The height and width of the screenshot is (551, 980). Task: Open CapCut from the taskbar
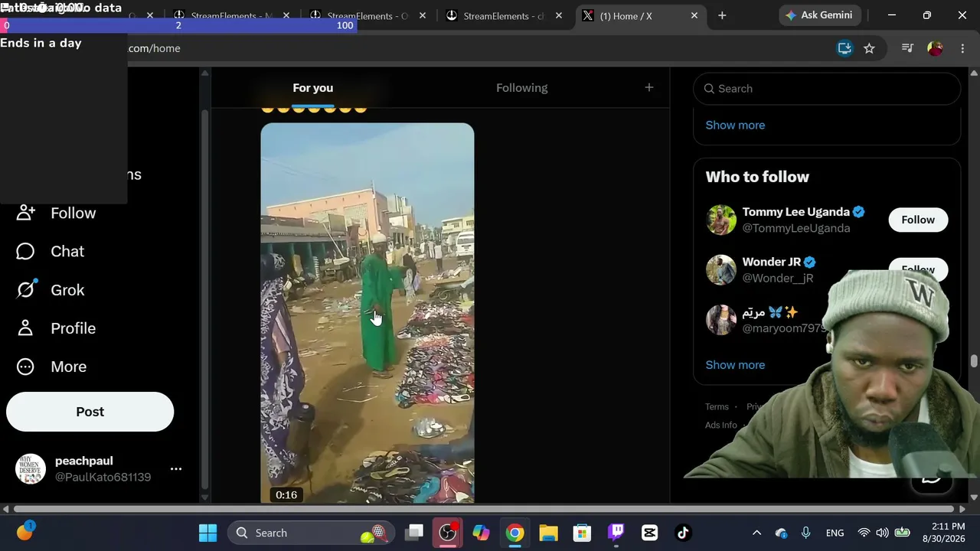(x=649, y=533)
